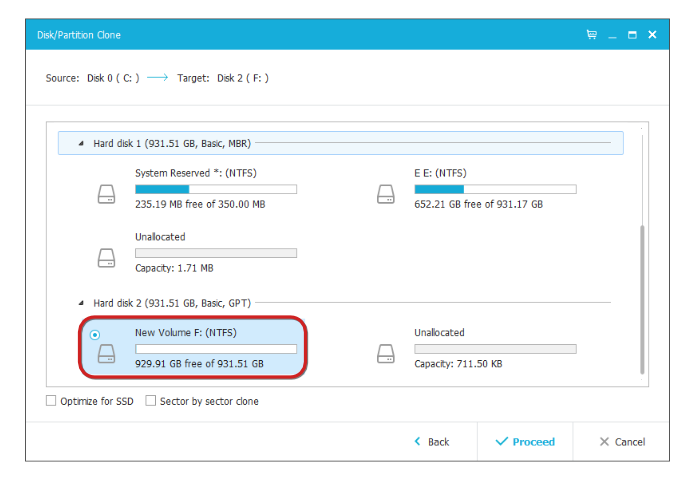695x480 pixels.
Task: Click the Cancel button label
Action: [630, 442]
